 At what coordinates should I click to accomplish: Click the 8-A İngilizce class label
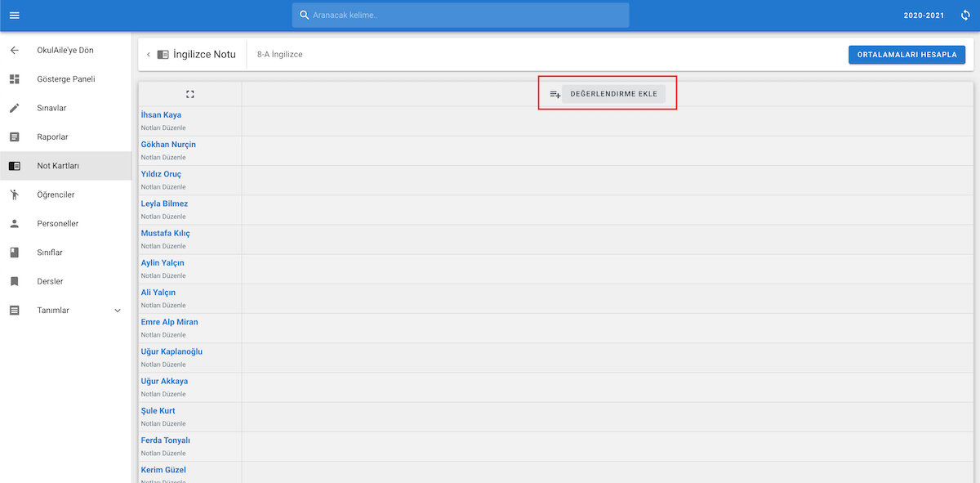pos(280,55)
